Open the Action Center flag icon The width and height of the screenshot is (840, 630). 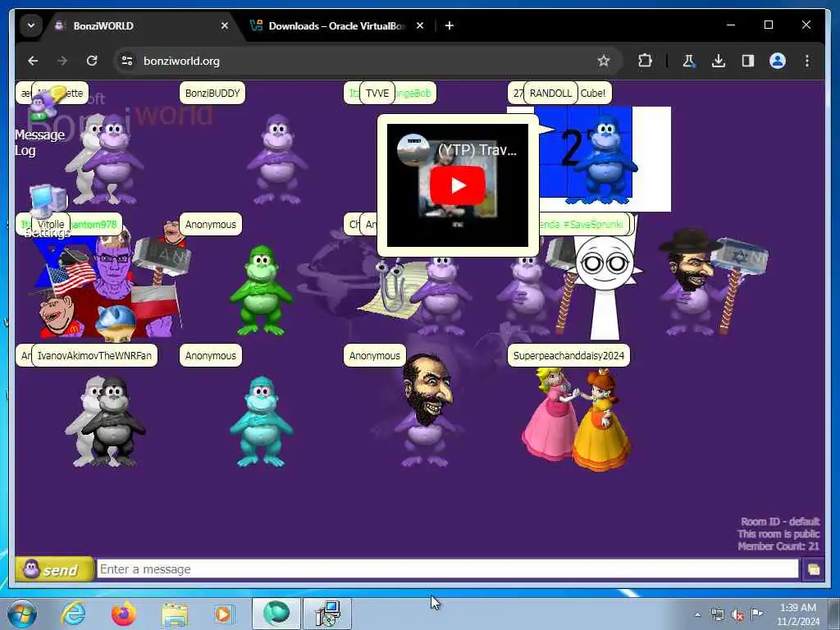(756, 614)
